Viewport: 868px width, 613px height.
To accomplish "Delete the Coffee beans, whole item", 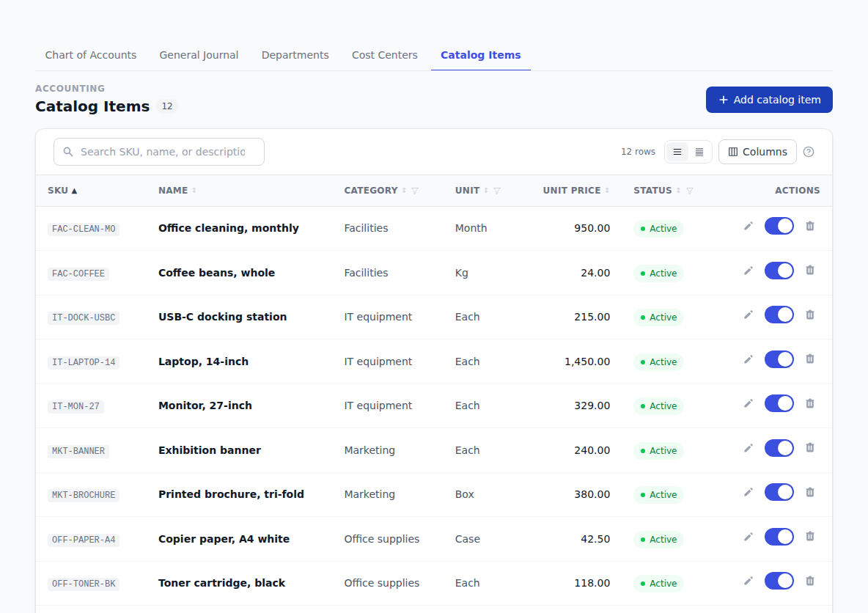I will [810, 271].
